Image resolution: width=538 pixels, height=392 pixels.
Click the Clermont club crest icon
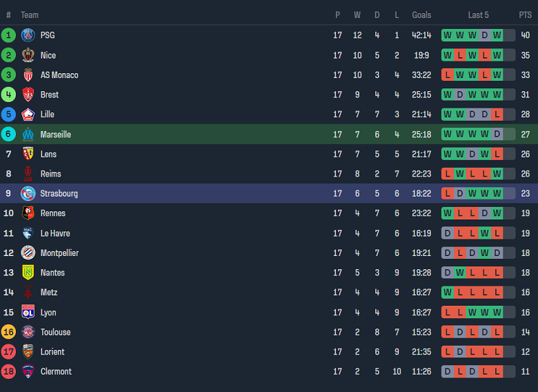28,371
